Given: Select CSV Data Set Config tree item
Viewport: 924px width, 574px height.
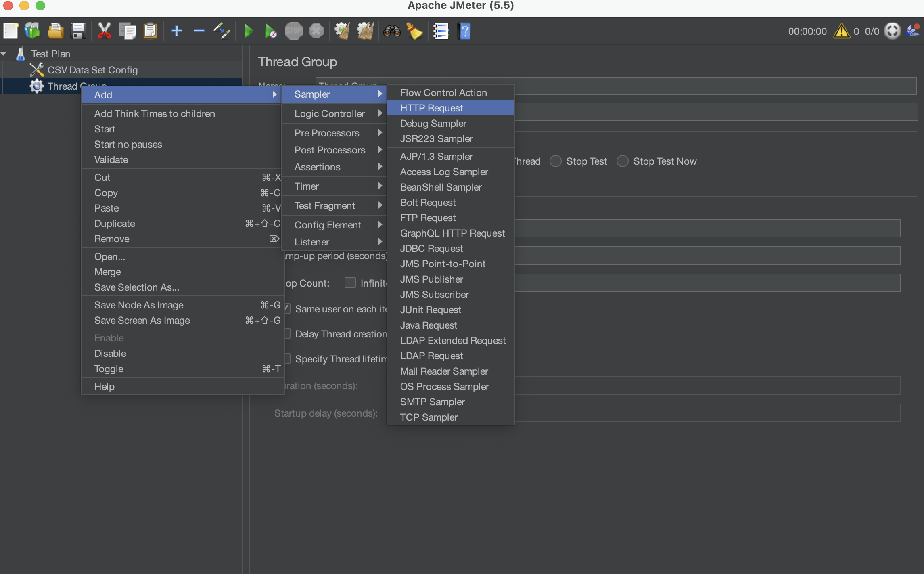Looking at the screenshot, I should (92, 70).
